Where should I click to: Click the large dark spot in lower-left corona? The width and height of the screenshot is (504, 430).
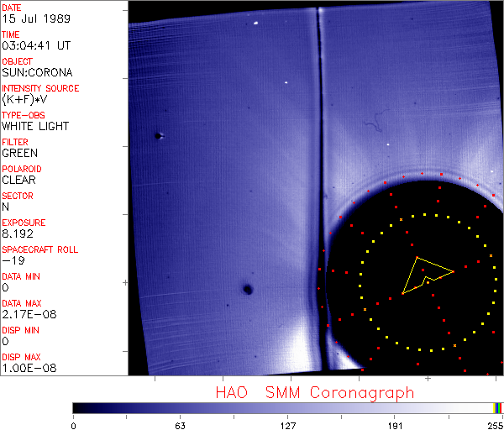248,290
